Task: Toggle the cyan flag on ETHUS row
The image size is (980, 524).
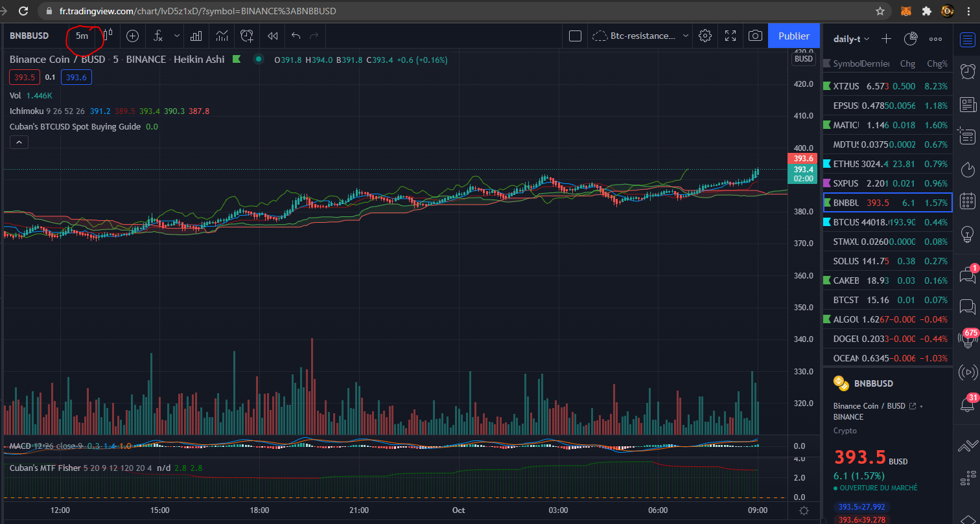Action: click(827, 163)
